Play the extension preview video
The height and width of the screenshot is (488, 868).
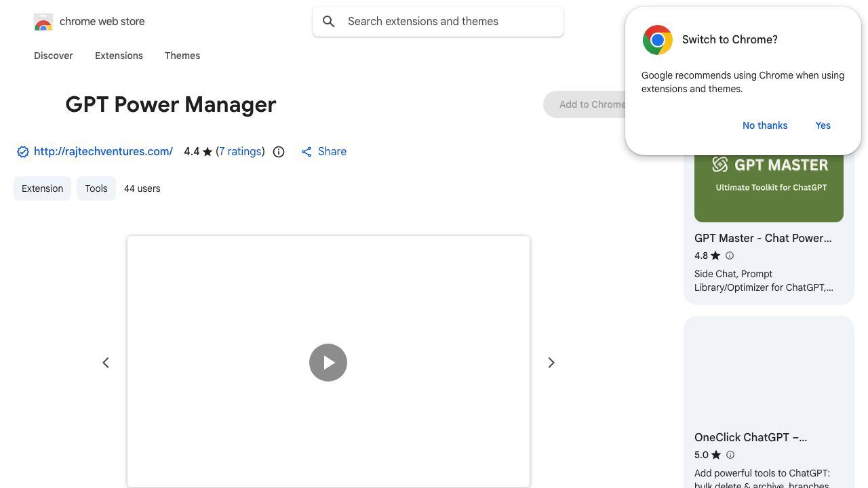[x=328, y=363]
